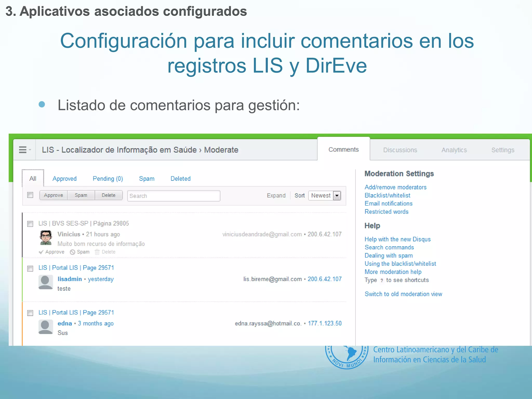Click Expand to expand comments
This screenshot has height=399, width=532.
coord(276,196)
